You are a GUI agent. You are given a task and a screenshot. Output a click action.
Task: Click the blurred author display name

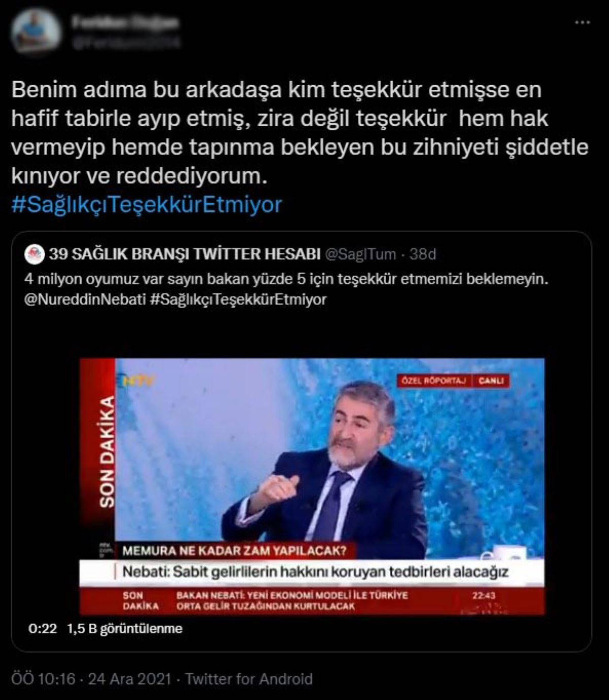125,22
